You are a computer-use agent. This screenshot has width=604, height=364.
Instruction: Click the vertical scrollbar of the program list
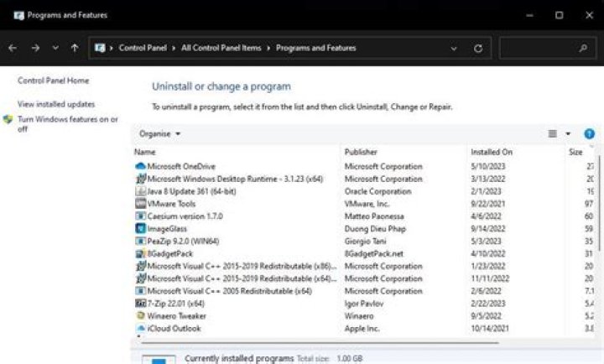click(599, 203)
